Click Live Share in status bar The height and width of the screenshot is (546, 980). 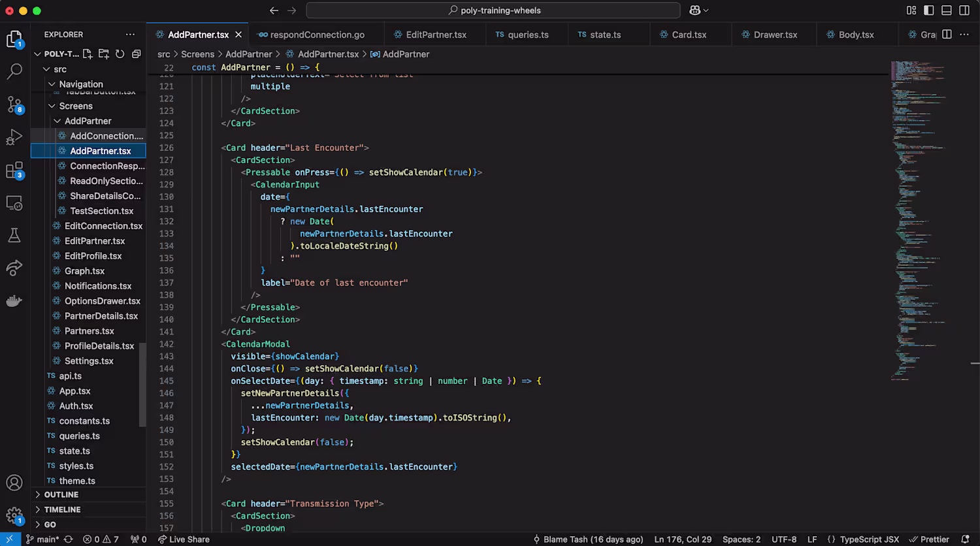184,539
